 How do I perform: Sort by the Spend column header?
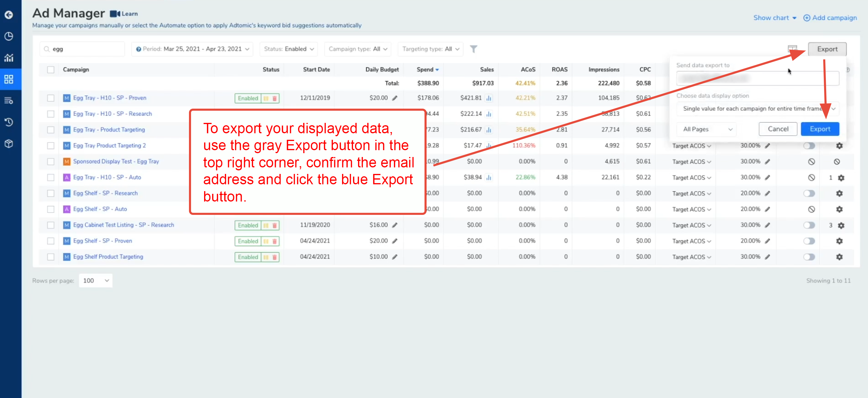[427, 70]
